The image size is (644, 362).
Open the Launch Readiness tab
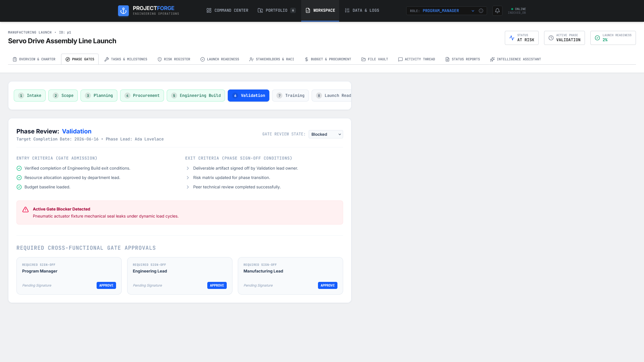click(220, 59)
